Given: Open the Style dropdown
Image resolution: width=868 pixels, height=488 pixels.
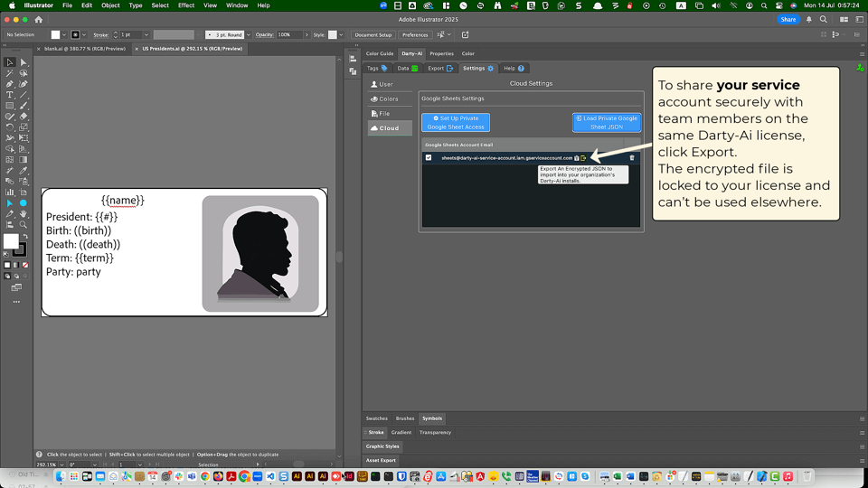Looking at the screenshot, I should tap(341, 35).
